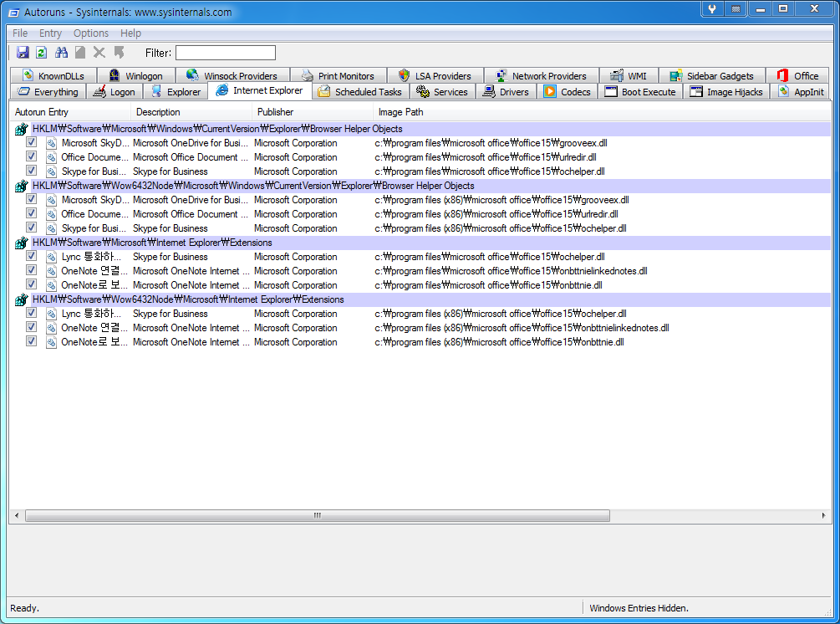
Task: Open the File menu
Action: click(x=20, y=33)
